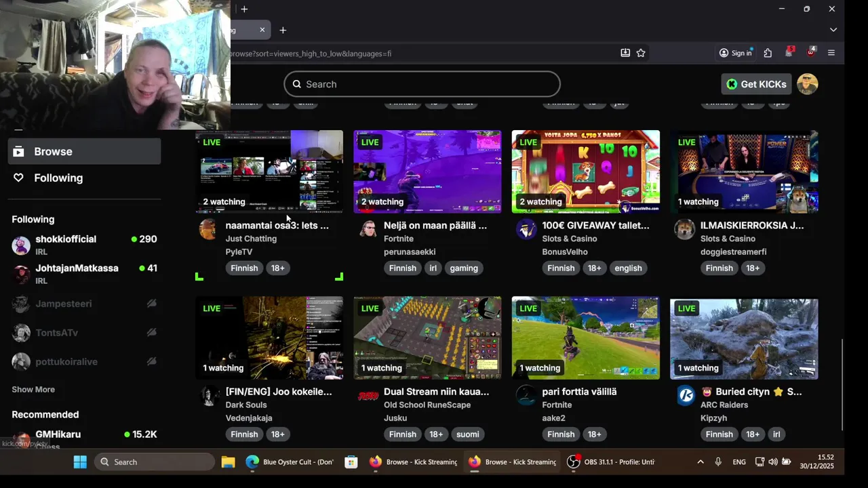
Task: Click PyleTV channel avatar
Action: (x=209, y=229)
